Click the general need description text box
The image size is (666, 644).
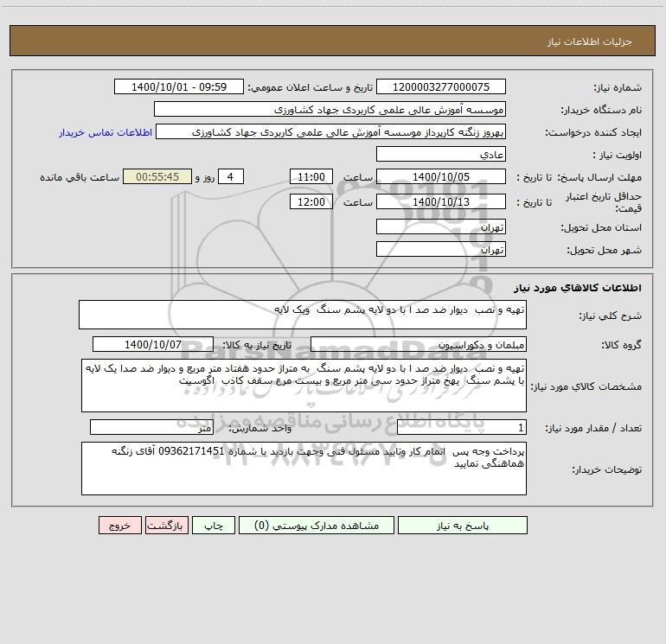pyautogui.click(x=303, y=315)
